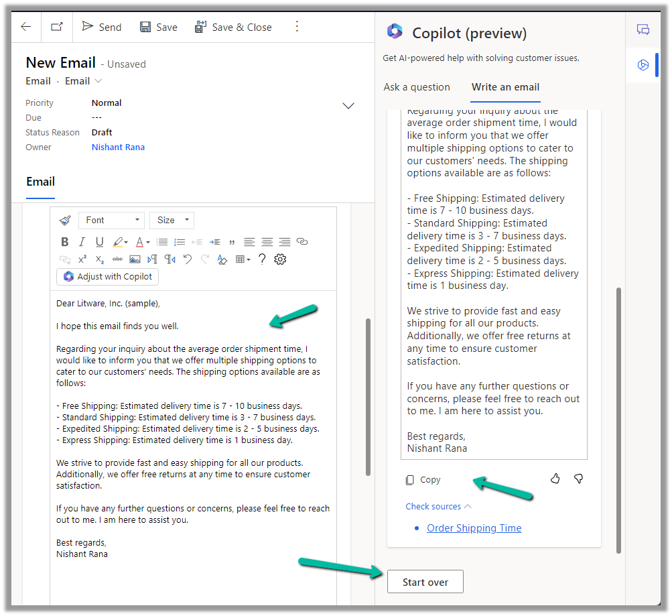This screenshot has height=616, width=672.
Task: Click the block quote icon
Action: point(232,242)
